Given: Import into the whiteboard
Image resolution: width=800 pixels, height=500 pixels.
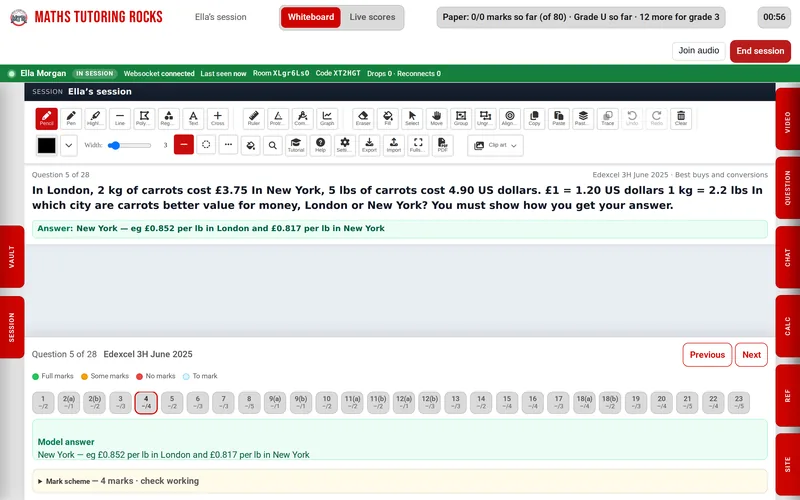Looking at the screenshot, I should tap(394, 145).
